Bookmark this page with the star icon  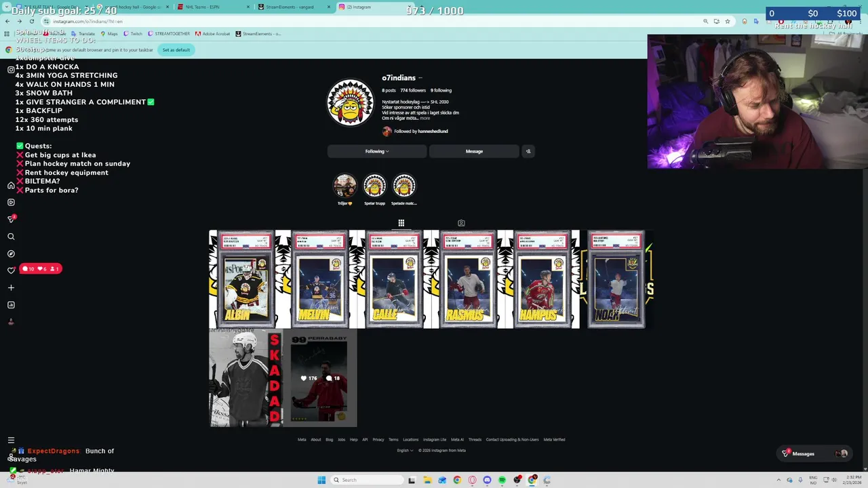(x=728, y=21)
